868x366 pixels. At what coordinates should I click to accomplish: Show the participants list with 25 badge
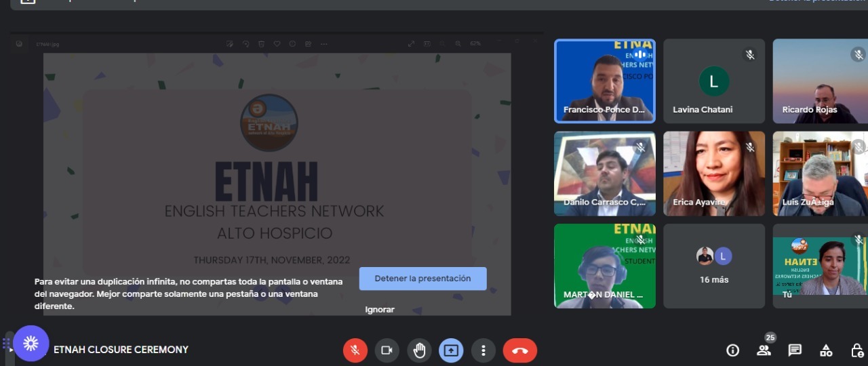coord(764,350)
